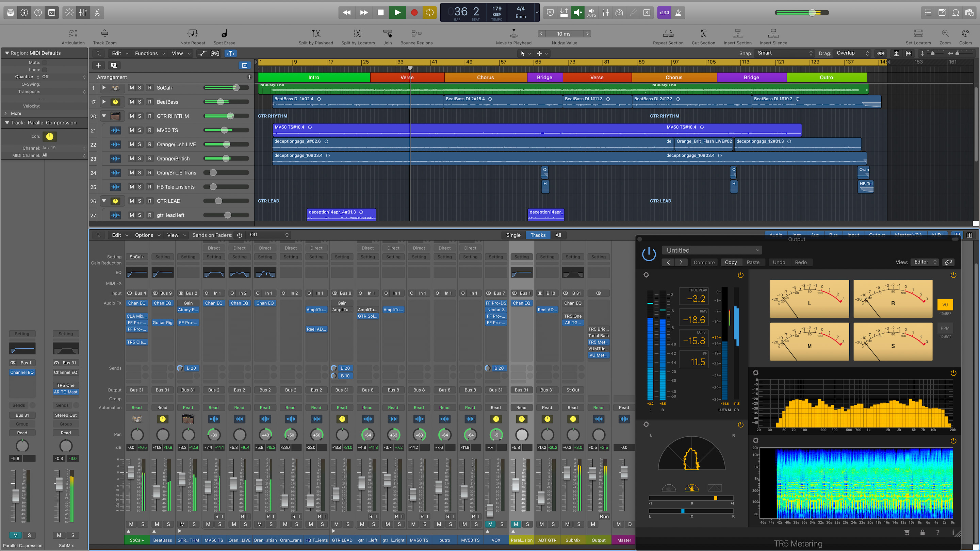Click the red Record button

[414, 13]
